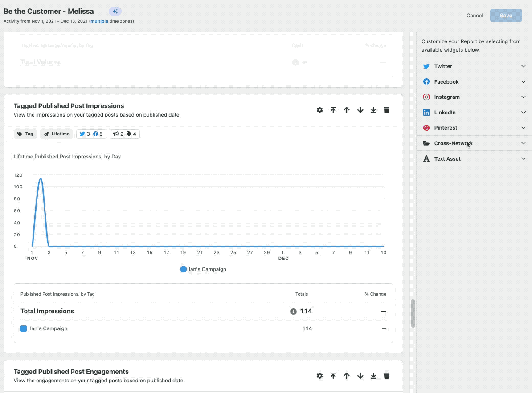
Task: Click the Twitter 3 Facebook 5 profiles chip
Action: 91,134
